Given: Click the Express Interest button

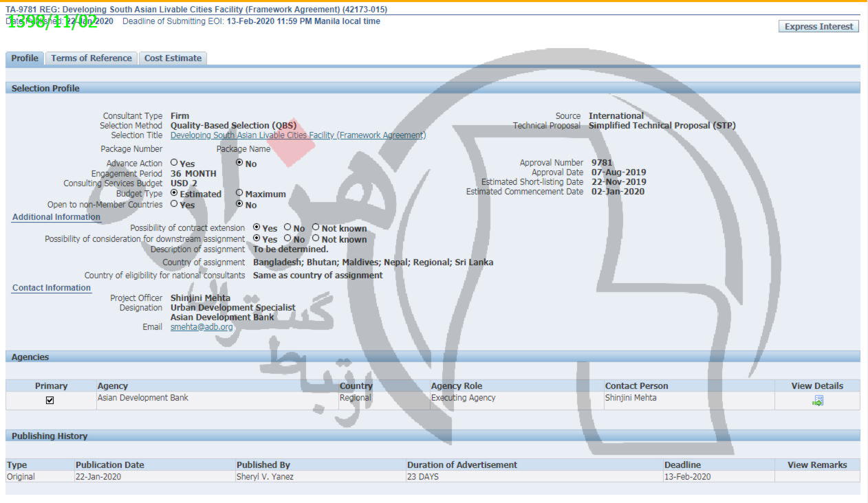Looking at the screenshot, I should (x=818, y=27).
